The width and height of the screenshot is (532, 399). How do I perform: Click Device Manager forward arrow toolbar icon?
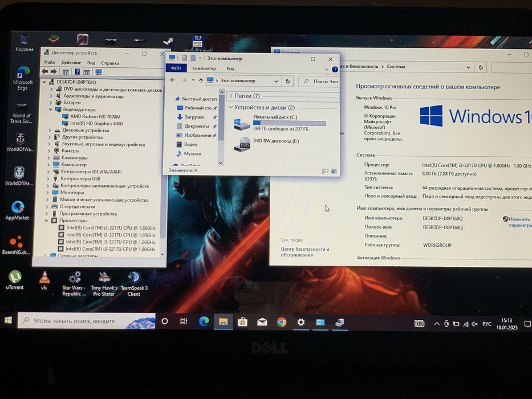[54, 72]
